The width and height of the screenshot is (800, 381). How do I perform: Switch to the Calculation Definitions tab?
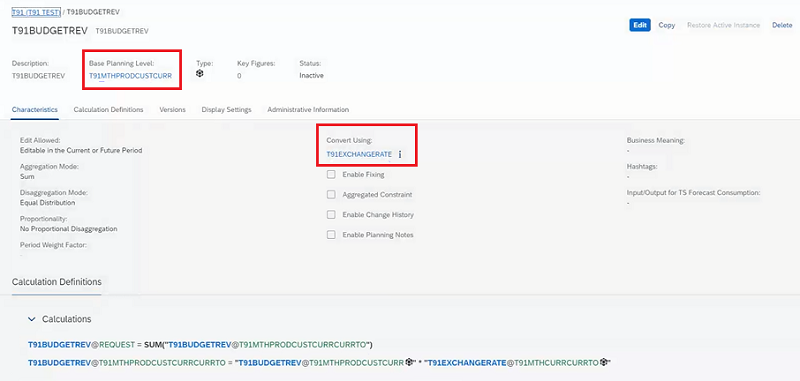[x=108, y=110]
